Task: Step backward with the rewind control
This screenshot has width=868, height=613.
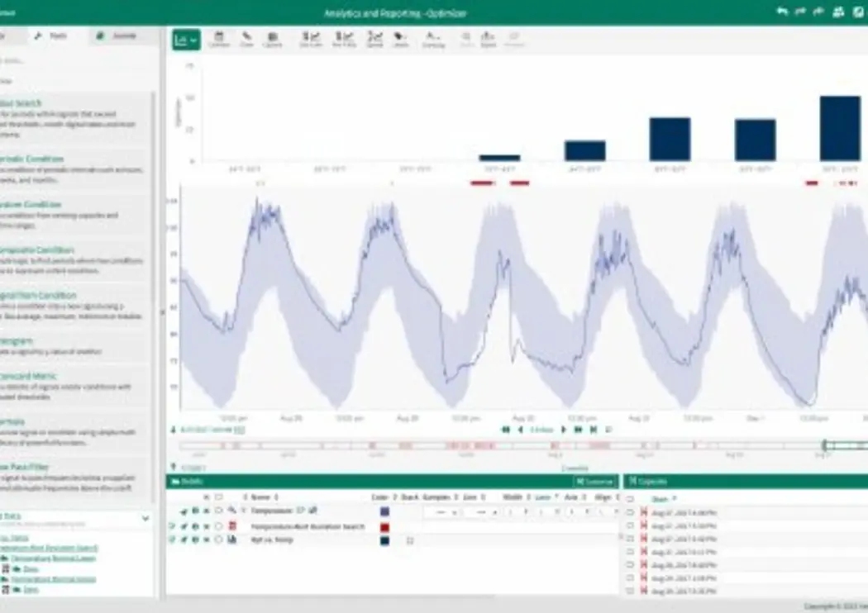Action: pos(506,430)
